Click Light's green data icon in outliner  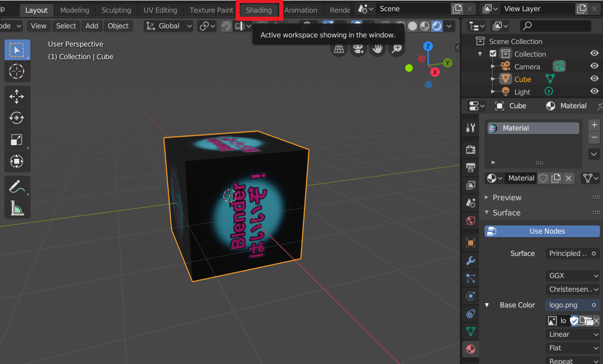pyautogui.click(x=549, y=92)
